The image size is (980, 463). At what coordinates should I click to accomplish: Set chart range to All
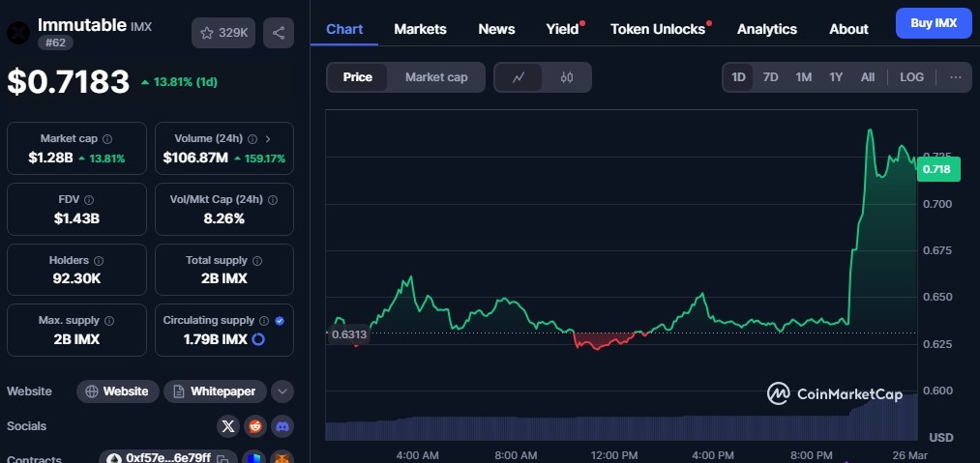(x=868, y=77)
